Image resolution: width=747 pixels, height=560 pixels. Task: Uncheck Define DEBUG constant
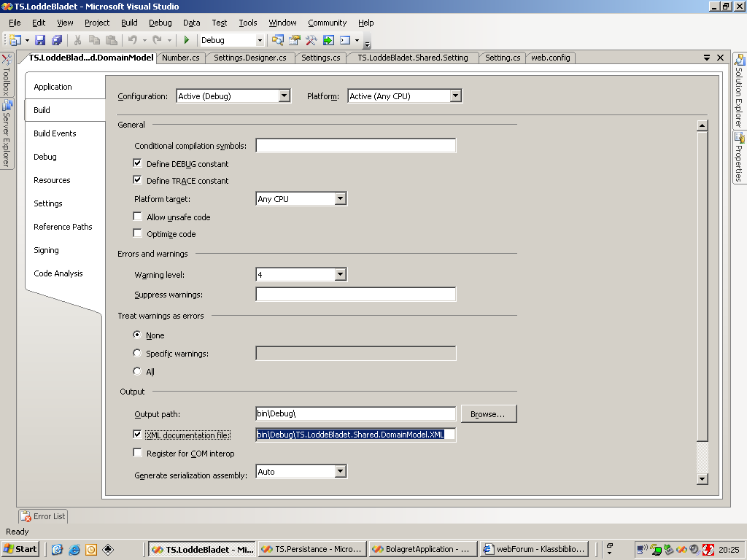(x=137, y=163)
